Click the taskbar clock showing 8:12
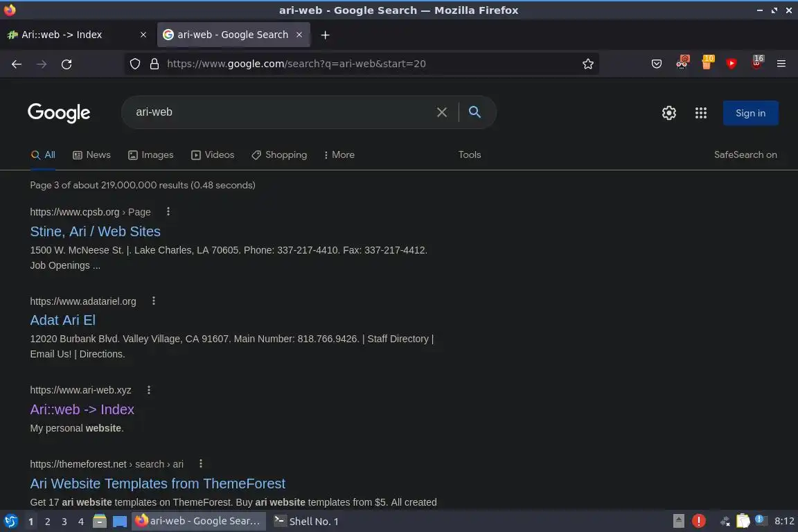798x532 pixels. (x=783, y=521)
